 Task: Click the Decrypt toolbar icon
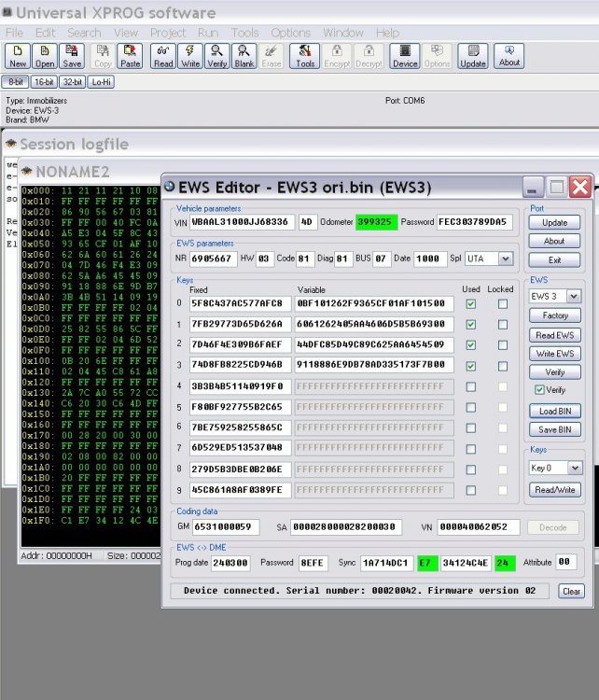pos(369,56)
